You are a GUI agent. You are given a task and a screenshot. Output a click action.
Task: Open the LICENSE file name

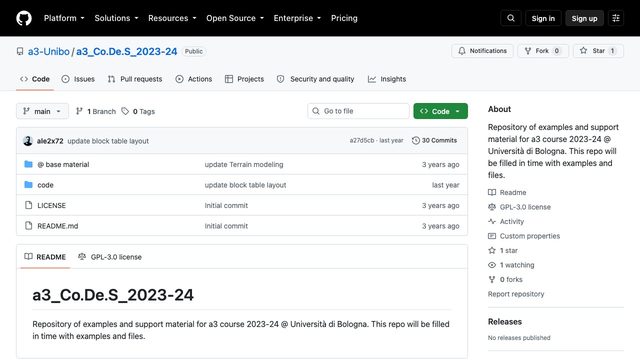click(x=51, y=205)
